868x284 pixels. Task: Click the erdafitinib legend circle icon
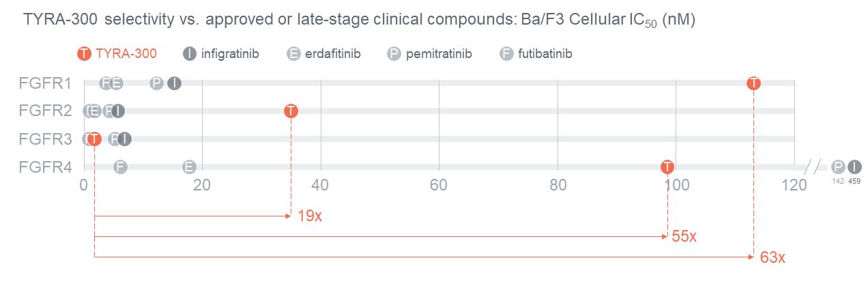pyautogui.click(x=294, y=54)
